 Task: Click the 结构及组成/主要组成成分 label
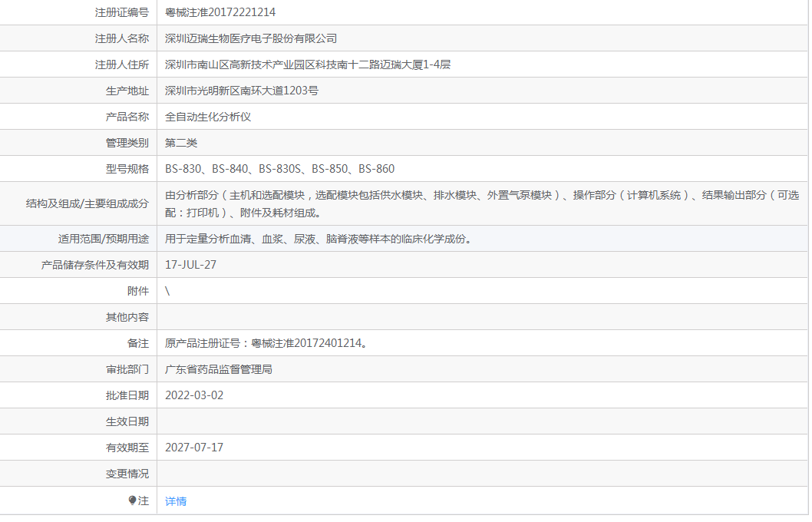pyautogui.click(x=87, y=203)
